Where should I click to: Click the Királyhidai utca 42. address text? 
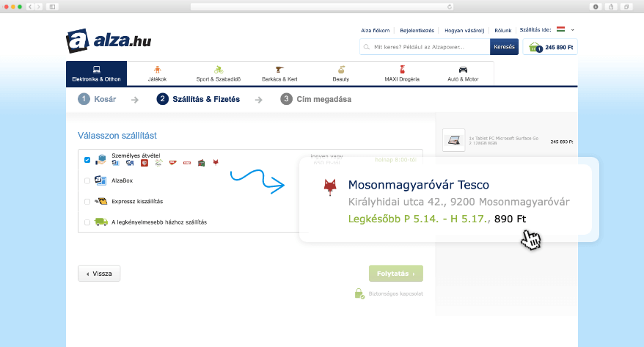pyautogui.click(x=458, y=202)
